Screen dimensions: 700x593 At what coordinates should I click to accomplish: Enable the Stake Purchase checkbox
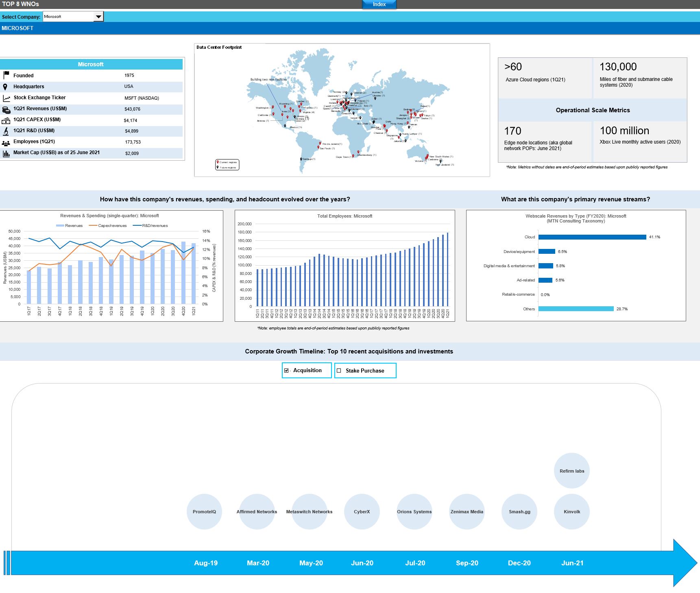[339, 371]
